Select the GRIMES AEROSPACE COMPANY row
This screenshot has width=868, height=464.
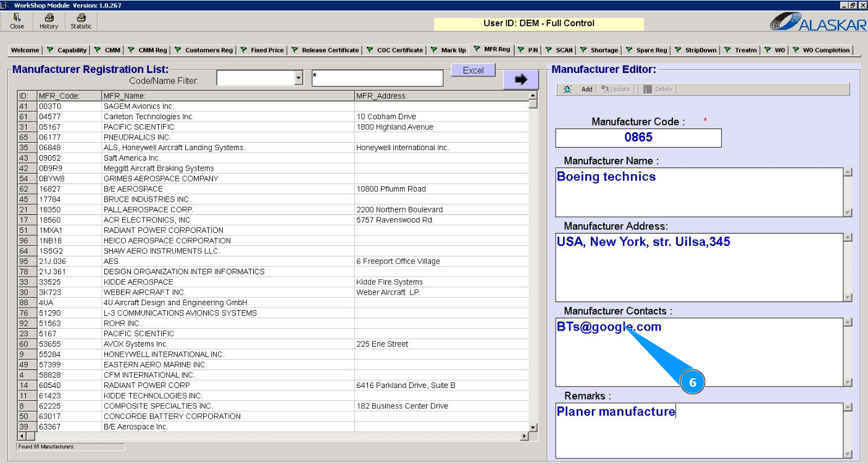pos(273,179)
